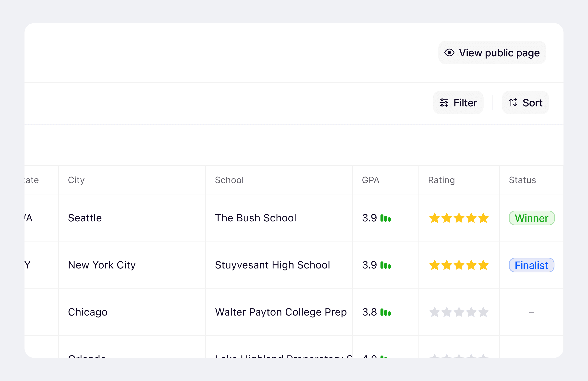
Task: Click fifth gold star in Seattle row
Action: point(483,218)
